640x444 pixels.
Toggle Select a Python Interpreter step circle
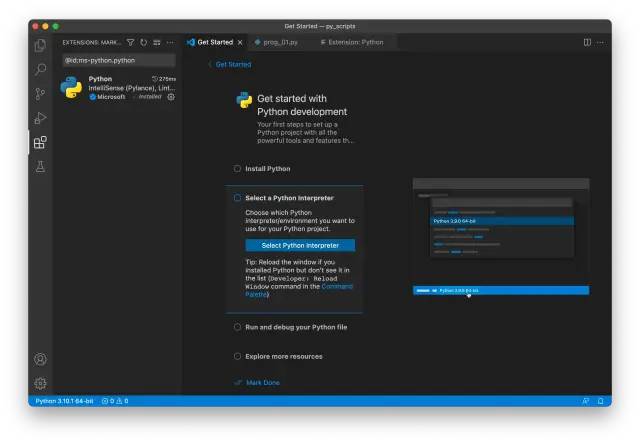(x=237, y=198)
